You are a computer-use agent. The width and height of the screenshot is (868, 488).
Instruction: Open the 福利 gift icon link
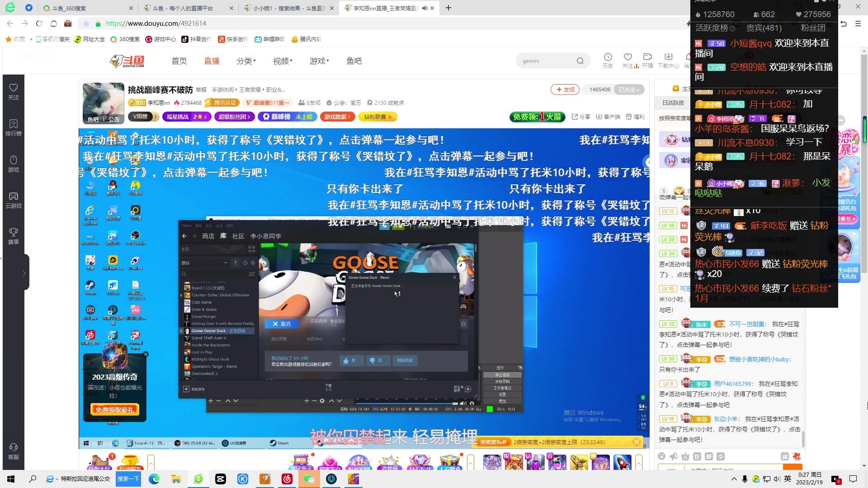click(635, 117)
